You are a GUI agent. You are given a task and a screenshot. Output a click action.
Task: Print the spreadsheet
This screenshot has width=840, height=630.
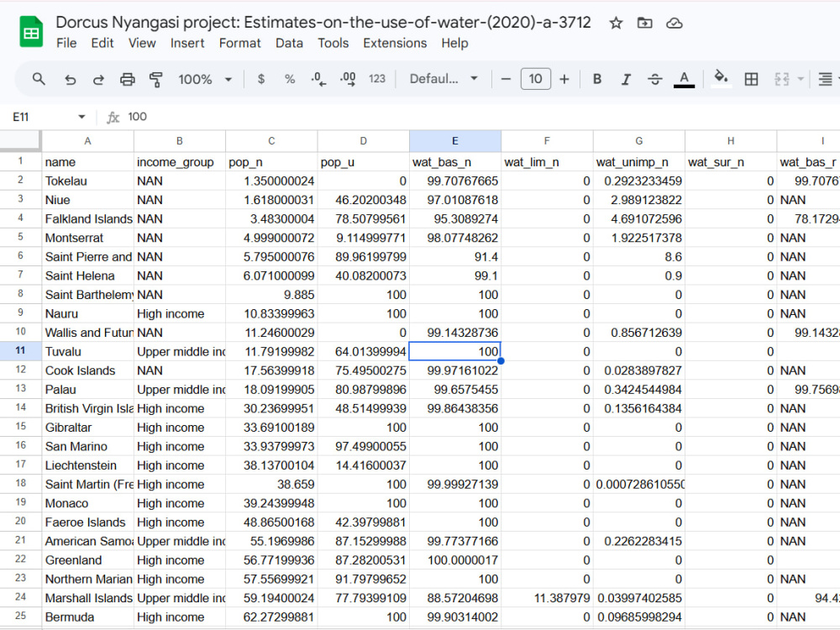point(128,79)
